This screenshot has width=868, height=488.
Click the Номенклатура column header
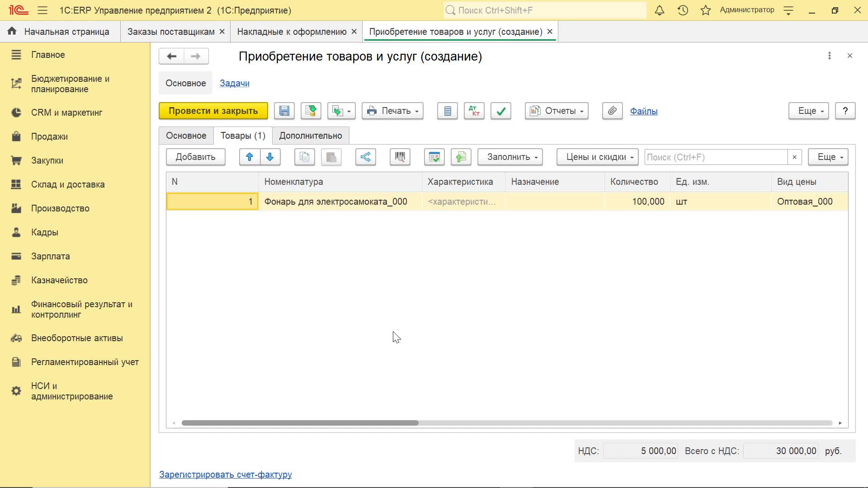pos(340,182)
